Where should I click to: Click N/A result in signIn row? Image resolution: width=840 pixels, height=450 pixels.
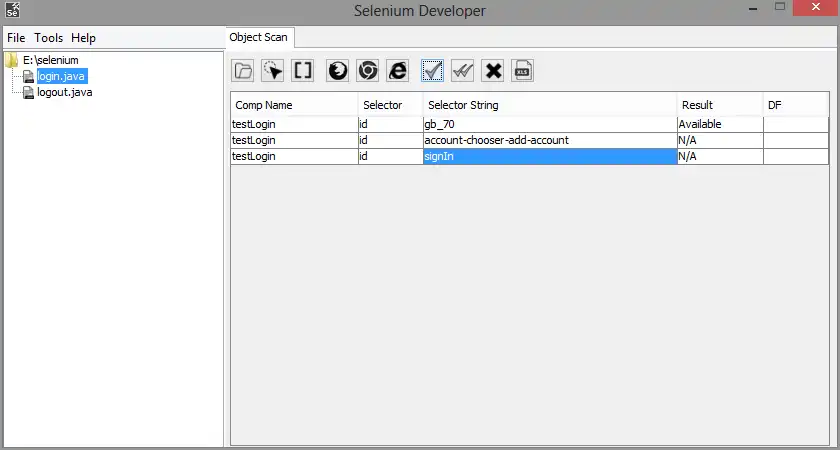click(x=720, y=156)
